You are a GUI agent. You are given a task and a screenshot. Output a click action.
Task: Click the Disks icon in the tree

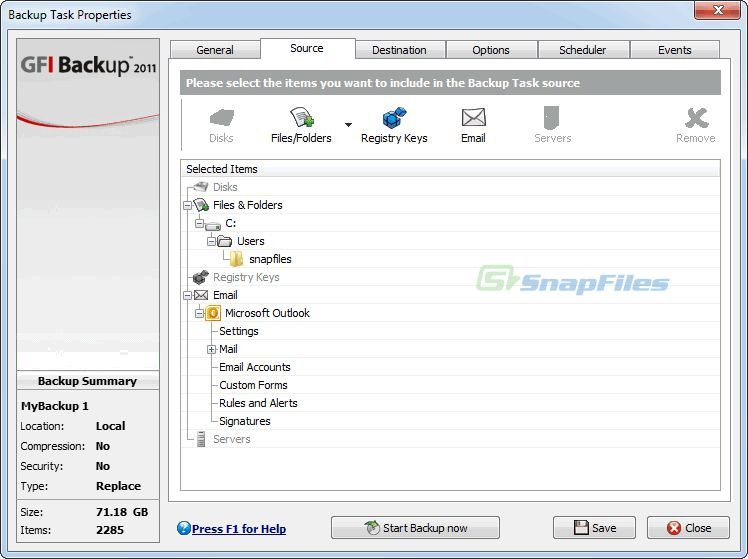201,186
